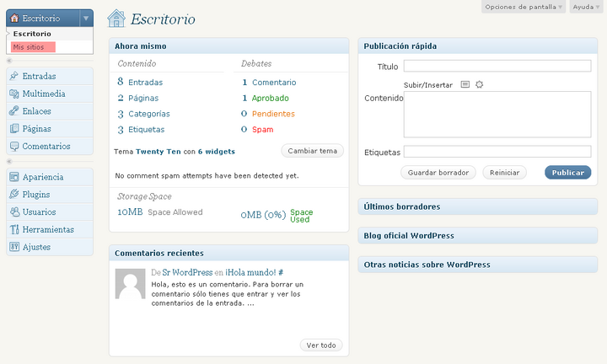Click the Comentarios speech bubble icon

(14, 147)
